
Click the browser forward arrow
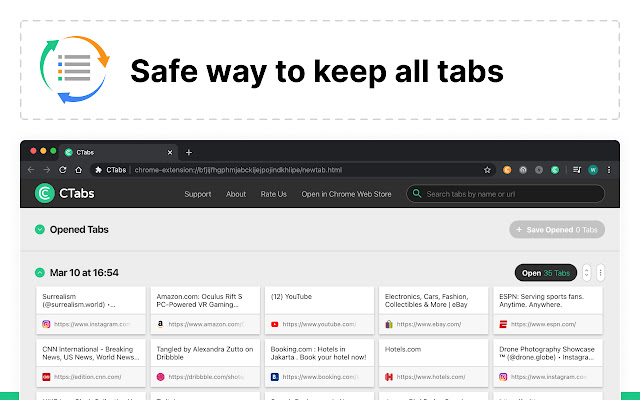point(47,170)
